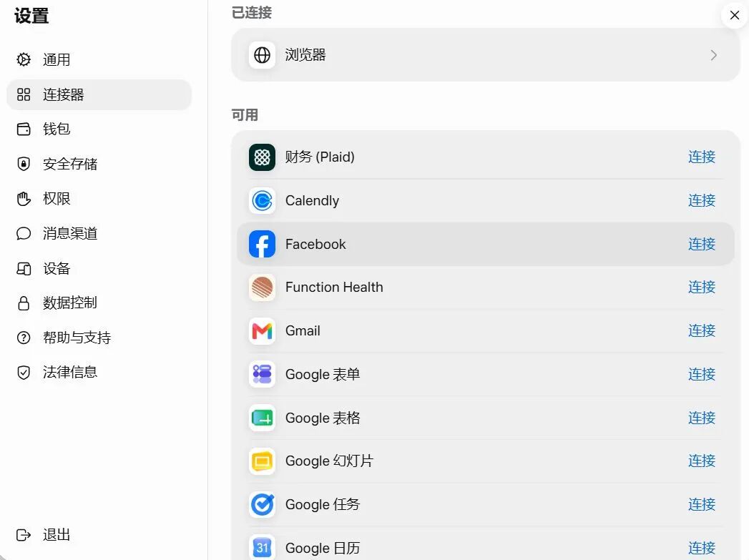Viewport: 749px width, 560px height.
Task: Click the 法律信息 shield check icon
Action: coord(24,373)
